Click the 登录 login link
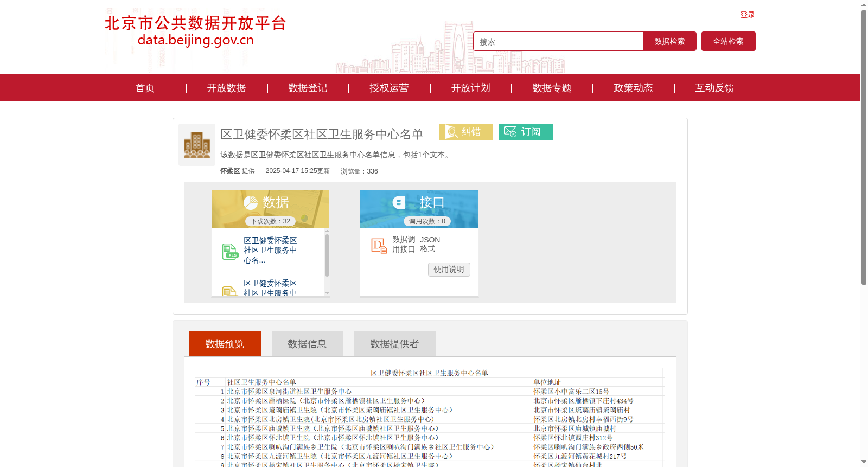 point(748,15)
